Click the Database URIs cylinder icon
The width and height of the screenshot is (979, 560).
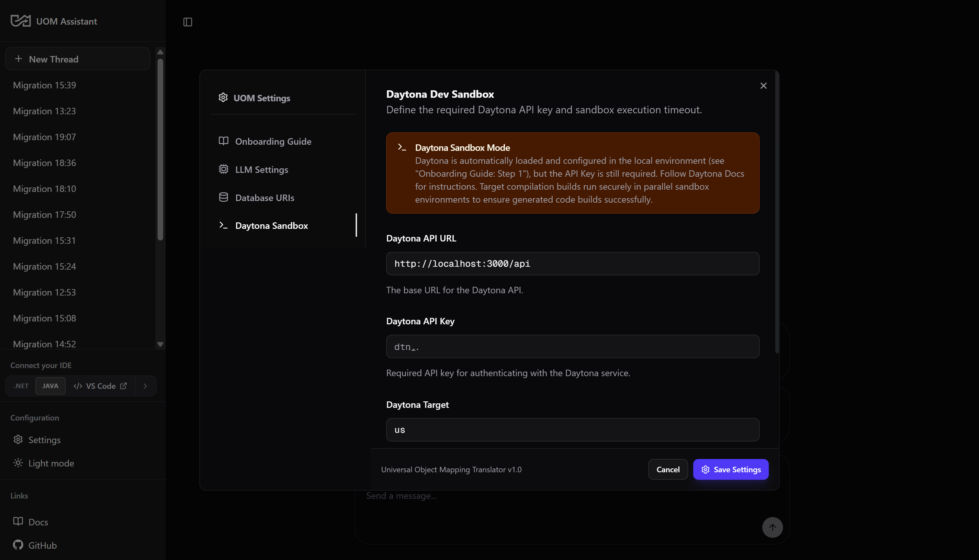223,197
